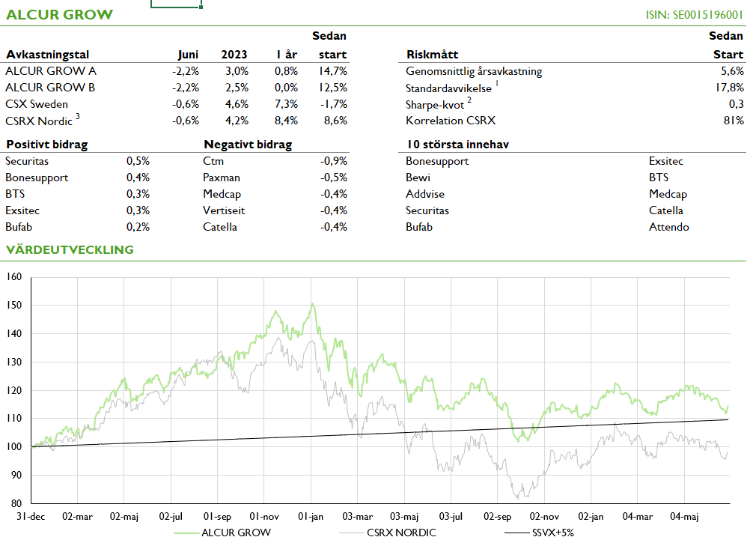Click the VÄRDEUTVECKLING chart heading
The image size is (756, 546).
point(70,249)
